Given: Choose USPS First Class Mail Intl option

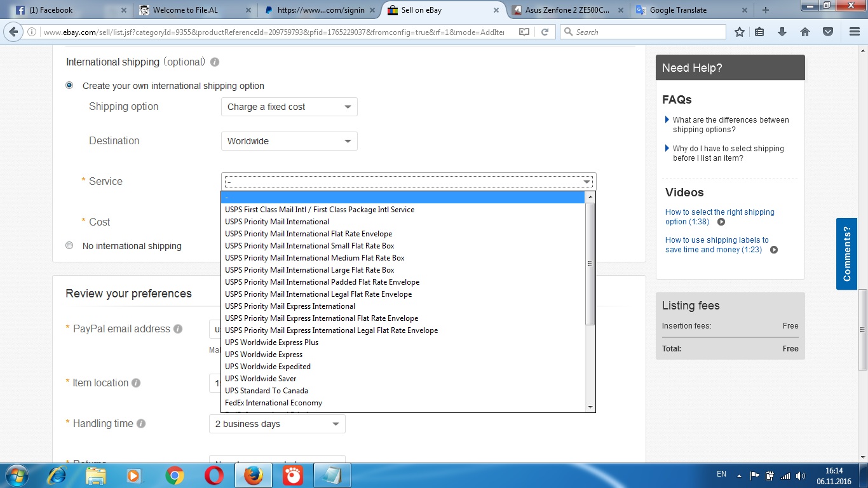Looking at the screenshot, I should [403, 210].
